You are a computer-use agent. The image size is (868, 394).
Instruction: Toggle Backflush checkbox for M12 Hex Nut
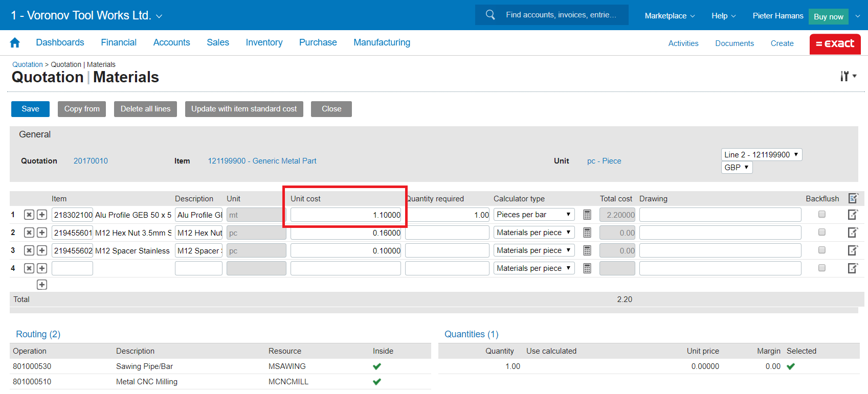(x=821, y=233)
